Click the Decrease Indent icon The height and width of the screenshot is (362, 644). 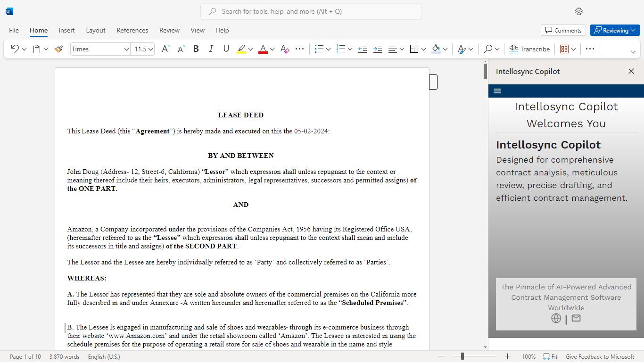coord(363,49)
